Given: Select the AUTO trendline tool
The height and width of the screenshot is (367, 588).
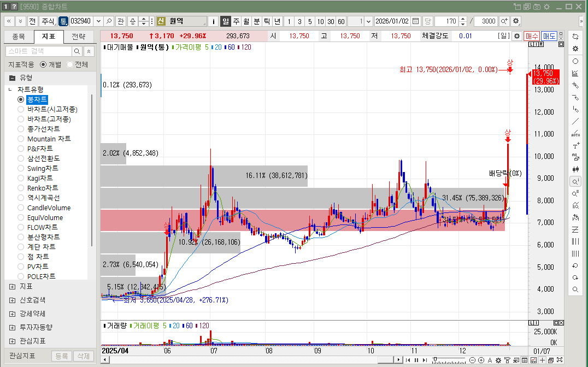Looking at the screenshot, I should pyautogui.click(x=575, y=133).
